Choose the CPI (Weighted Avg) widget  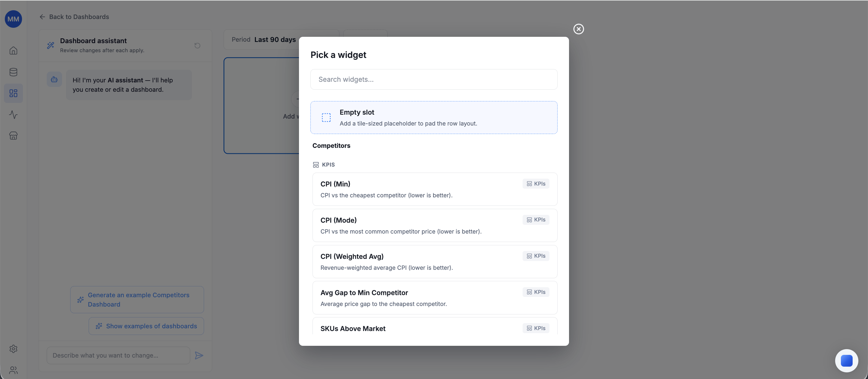click(x=435, y=262)
